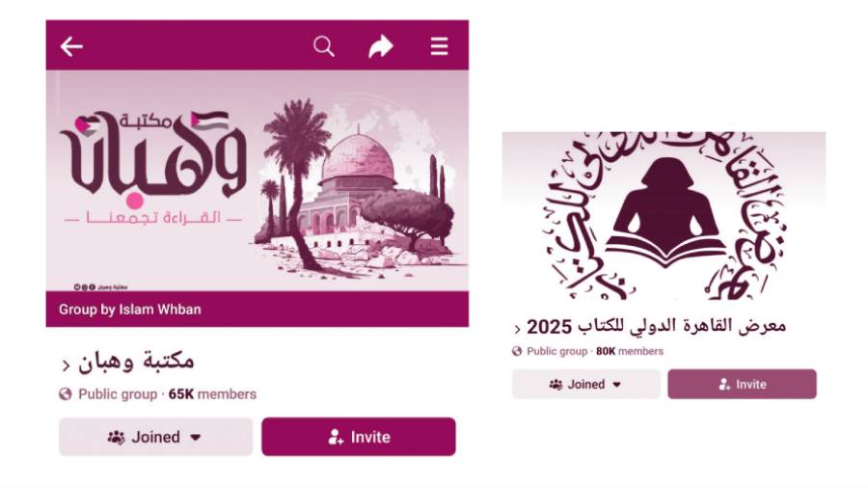Tap the back arrow icon
The height and width of the screenshot is (488, 868).
71,46
